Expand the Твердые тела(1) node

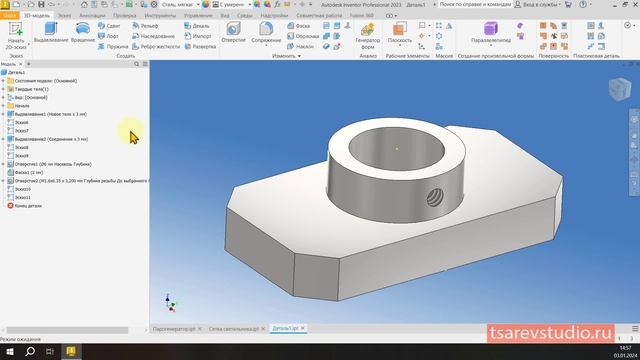click(3, 89)
